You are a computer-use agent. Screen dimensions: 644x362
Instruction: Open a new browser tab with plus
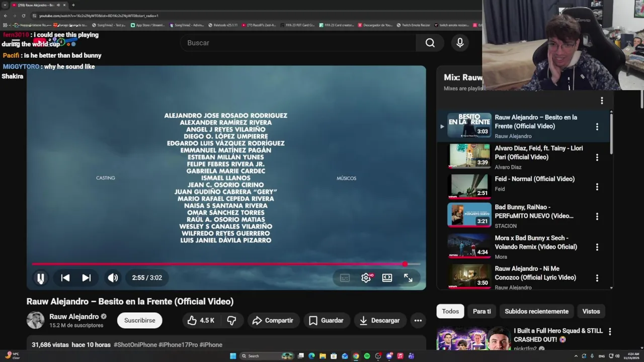point(73,5)
